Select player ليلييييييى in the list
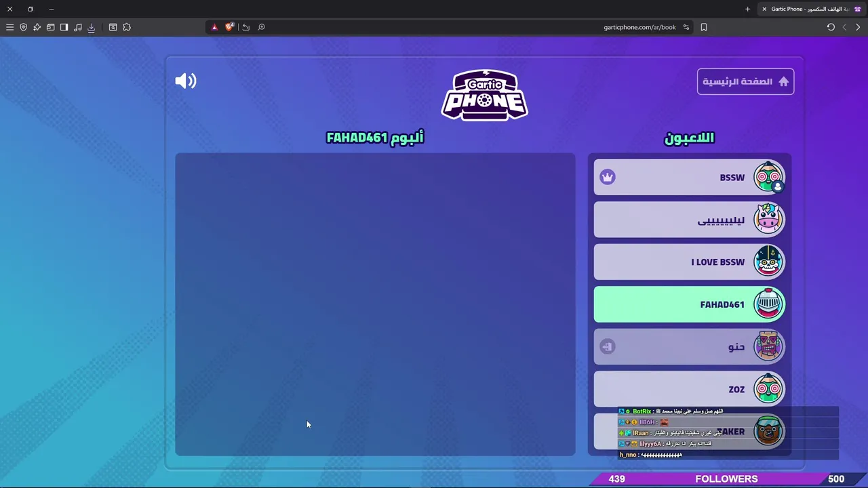The width and height of the screenshot is (868, 488). click(689, 220)
